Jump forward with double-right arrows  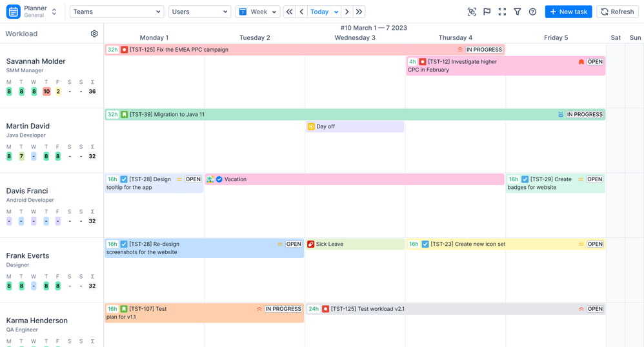click(x=359, y=12)
